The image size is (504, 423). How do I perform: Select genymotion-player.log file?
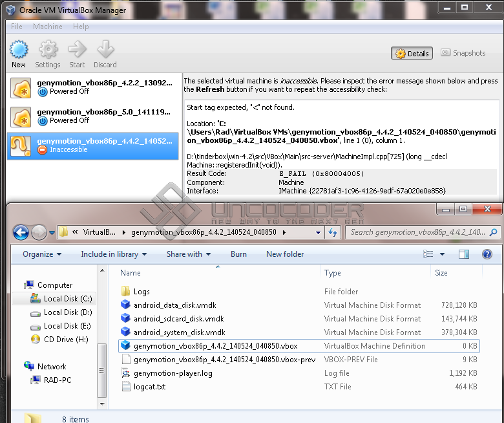coord(173,373)
